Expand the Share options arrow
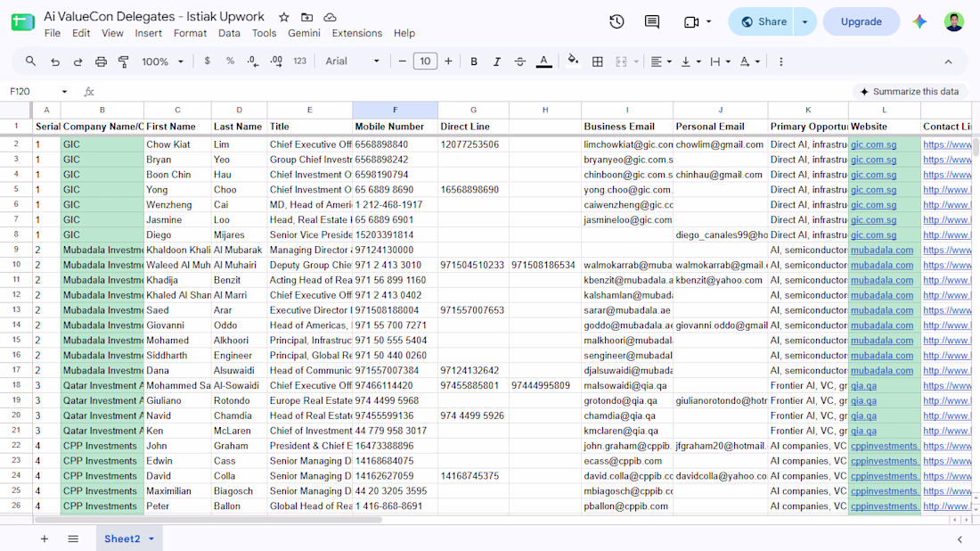The height and width of the screenshot is (551, 980). coord(805,22)
